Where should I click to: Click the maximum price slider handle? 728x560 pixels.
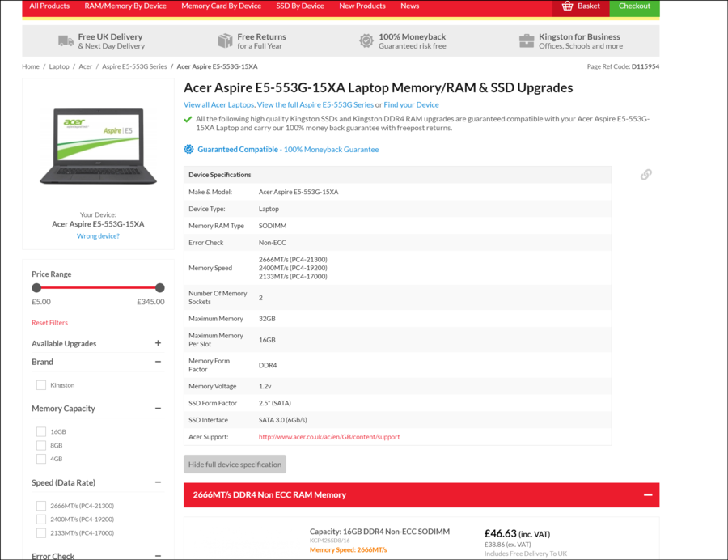159,288
